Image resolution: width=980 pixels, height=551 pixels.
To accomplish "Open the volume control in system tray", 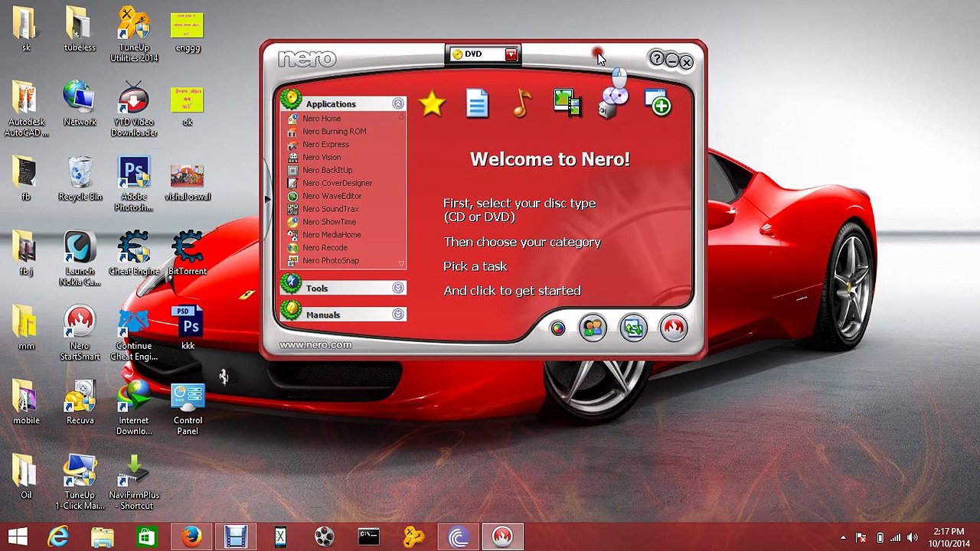I will pos(912,537).
